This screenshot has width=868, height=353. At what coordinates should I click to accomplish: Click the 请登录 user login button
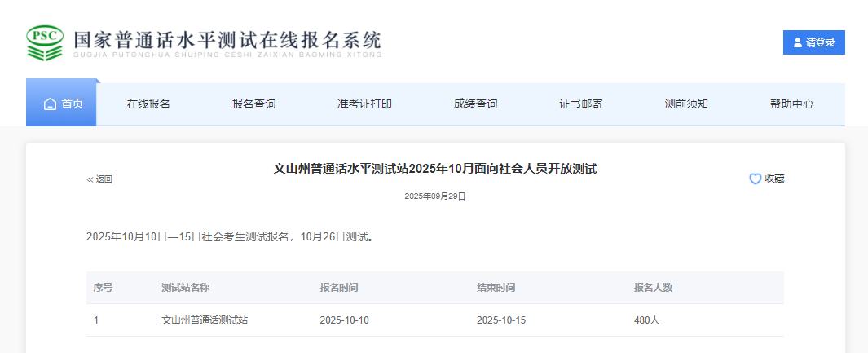click(813, 42)
